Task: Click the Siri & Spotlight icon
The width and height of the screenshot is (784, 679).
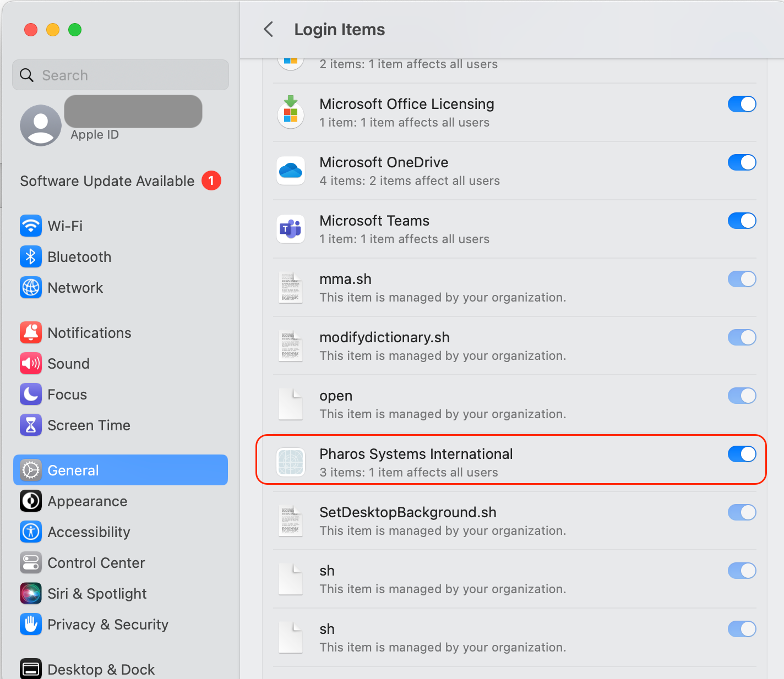Action: (x=31, y=593)
